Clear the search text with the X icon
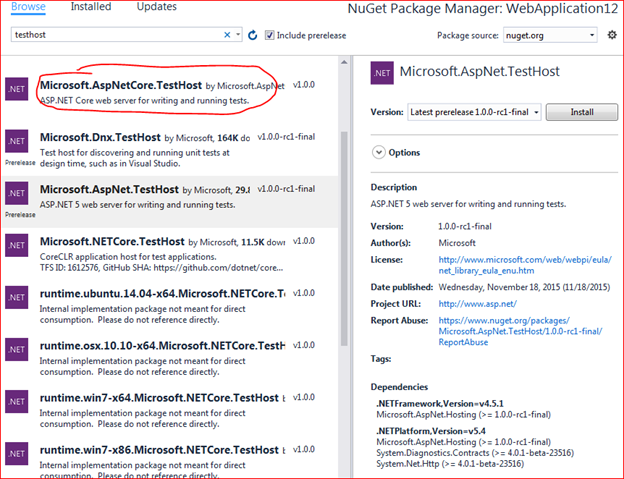 [x=227, y=35]
